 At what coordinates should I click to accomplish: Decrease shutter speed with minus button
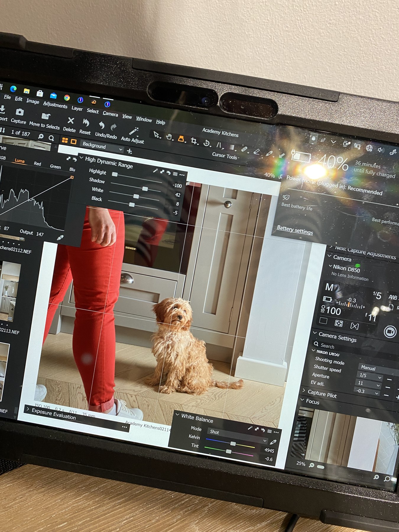[390, 380]
